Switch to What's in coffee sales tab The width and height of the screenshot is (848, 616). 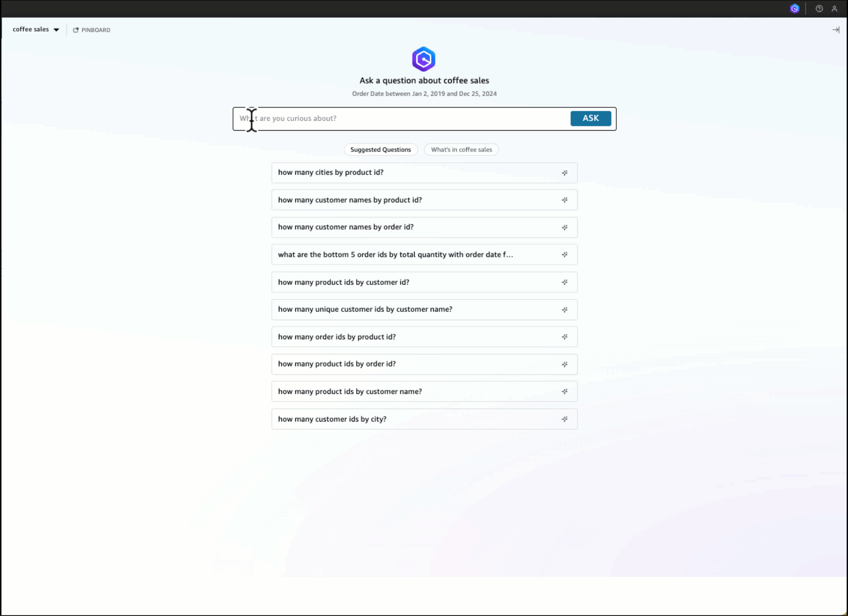tap(461, 150)
